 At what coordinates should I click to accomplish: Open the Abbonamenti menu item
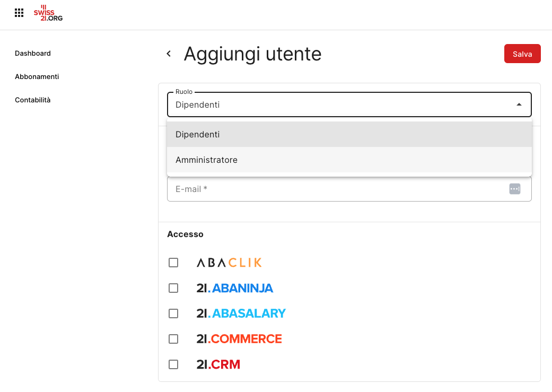click(x=37, y=76)
